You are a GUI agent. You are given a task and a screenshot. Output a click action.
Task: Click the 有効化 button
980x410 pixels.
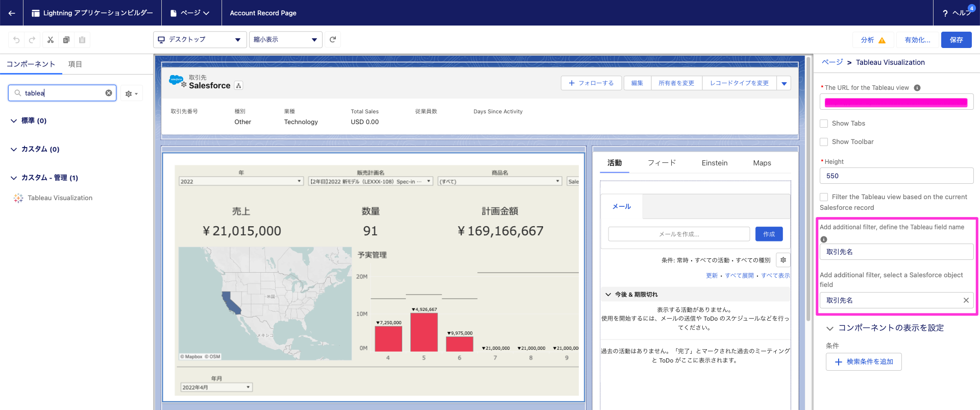pyautogui.click(x=917, y=40)
